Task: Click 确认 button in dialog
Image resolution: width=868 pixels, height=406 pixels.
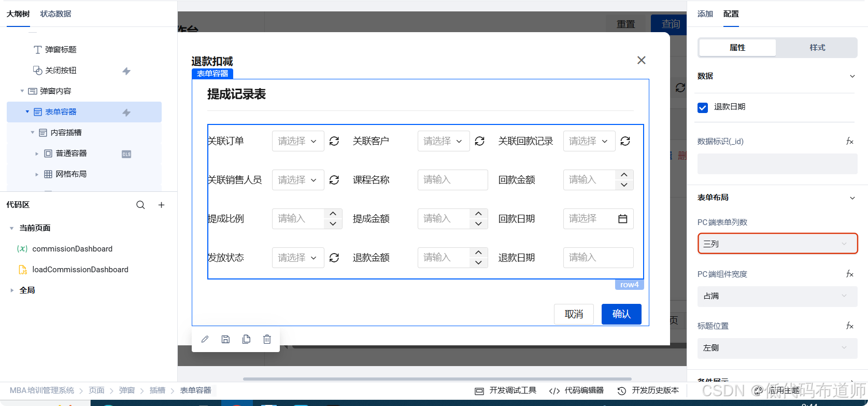Action: (621, 314)
